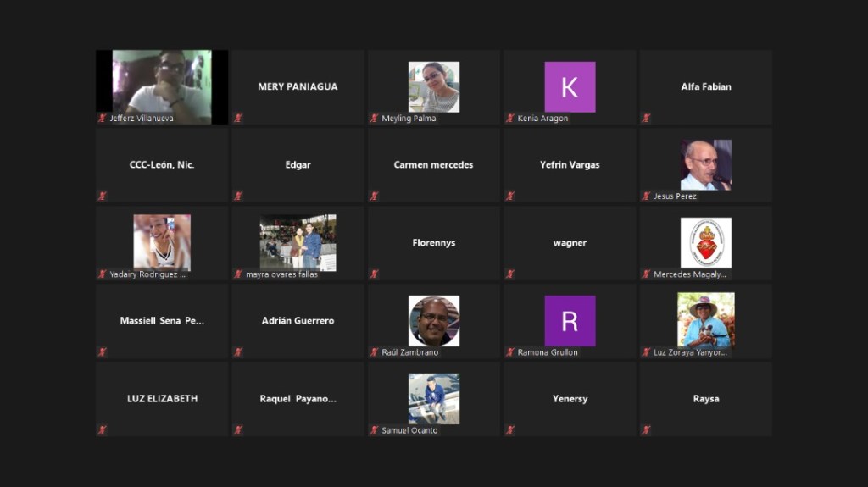This screenshot has height=487, width=868.
Task: Click Meyling Palma's profile picture
Action: pos(433,86)
